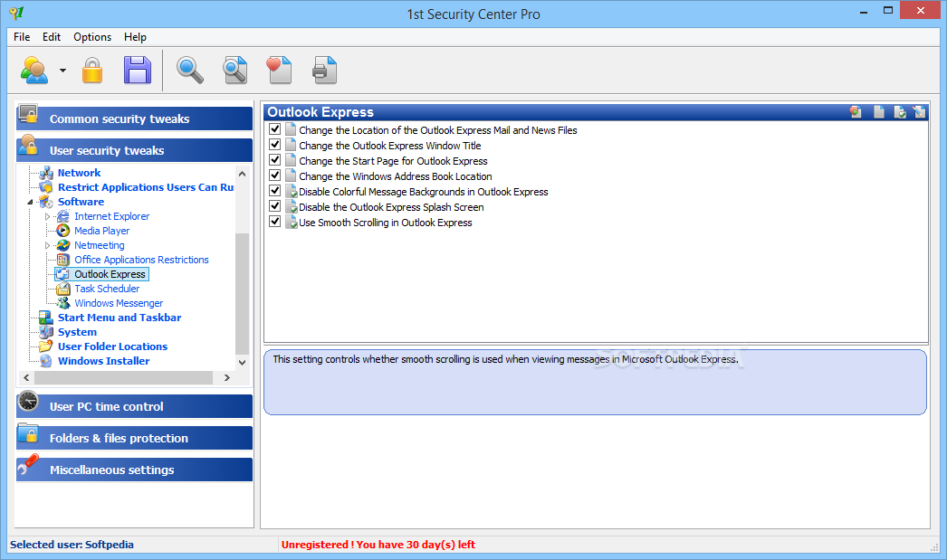Open the Help menu
This screenshot has height=560, width=947.
point(135,37)
